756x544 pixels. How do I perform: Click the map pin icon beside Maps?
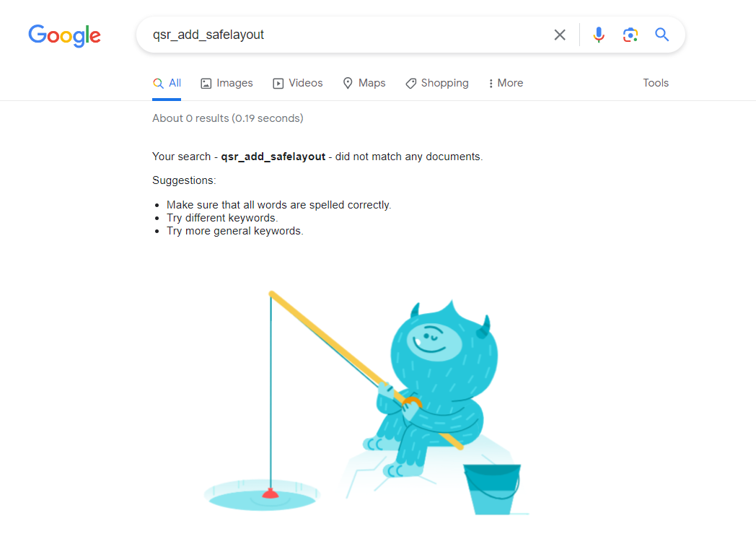[348, 84]
